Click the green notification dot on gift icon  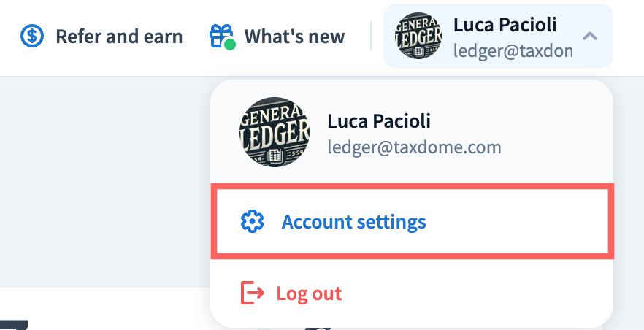pos(230,45)
